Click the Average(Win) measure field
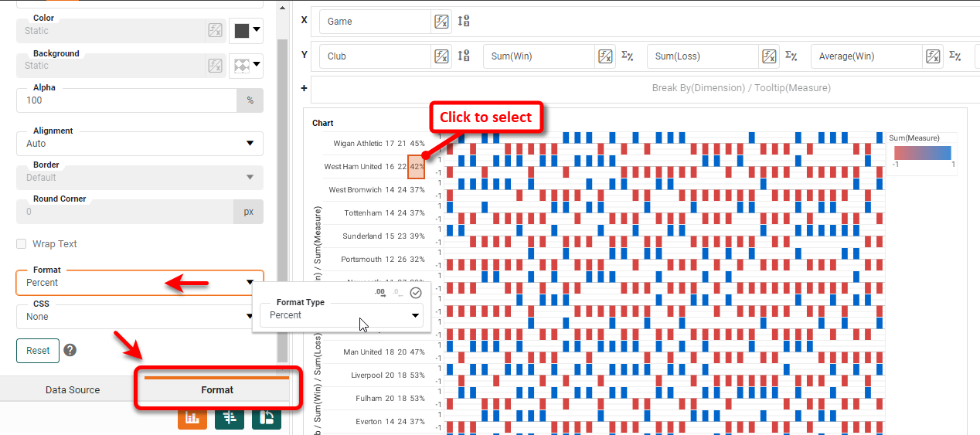Image resolution: width=980 pixels, height=435 pixels. pyautogui.click(x=866, y=56)
